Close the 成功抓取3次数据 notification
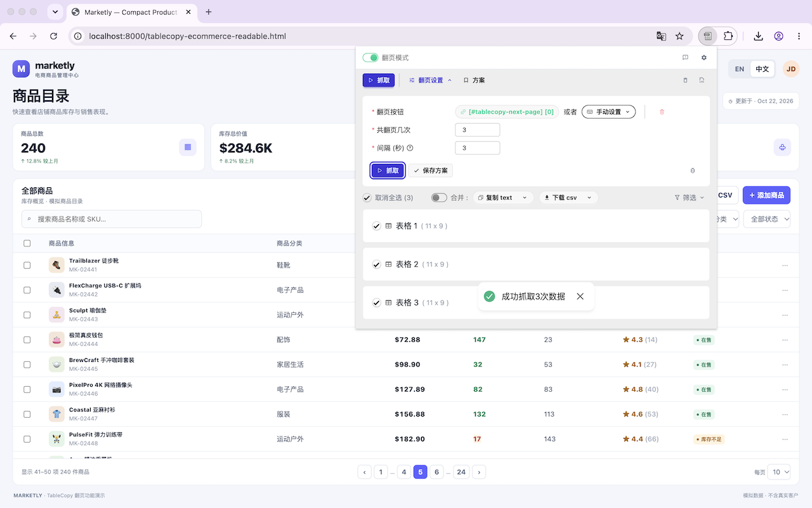This screenshot has height=508, width=812. (580, 297)
